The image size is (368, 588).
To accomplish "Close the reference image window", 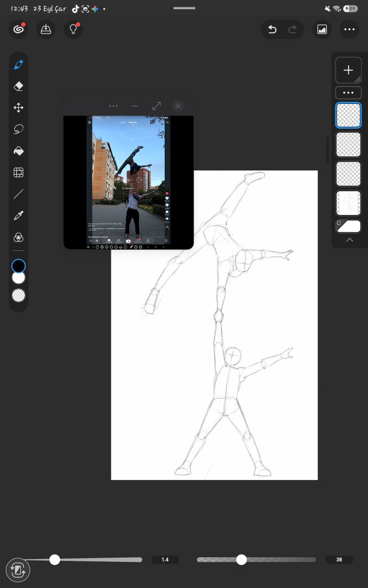I will pos(178,106).
